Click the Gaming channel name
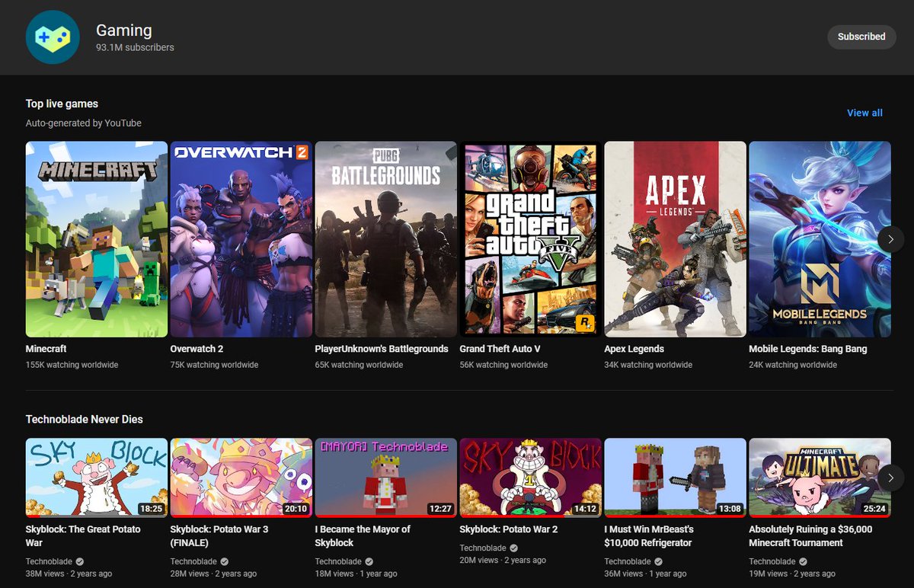 tap(123, 30)
